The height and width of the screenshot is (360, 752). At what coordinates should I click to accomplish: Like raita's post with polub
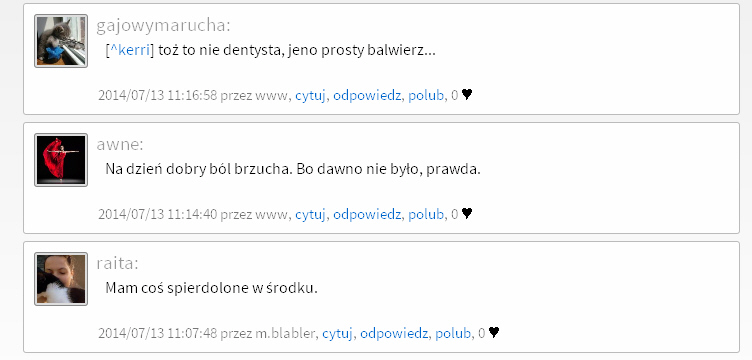(453, 333)
